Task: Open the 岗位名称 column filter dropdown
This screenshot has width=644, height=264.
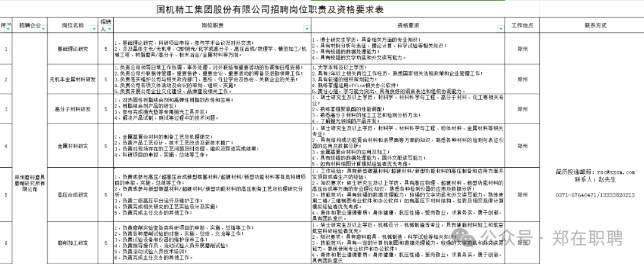Action: tap(94, 29)
